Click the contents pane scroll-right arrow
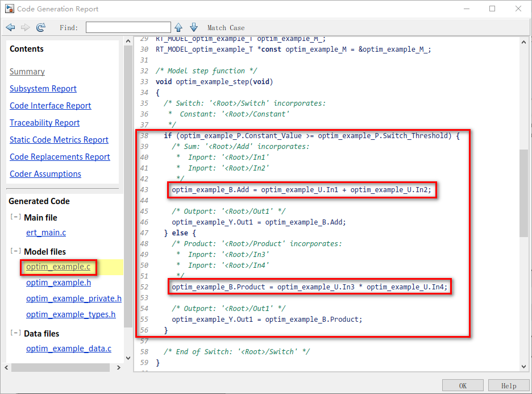532x394 pixels. point(118,367)
